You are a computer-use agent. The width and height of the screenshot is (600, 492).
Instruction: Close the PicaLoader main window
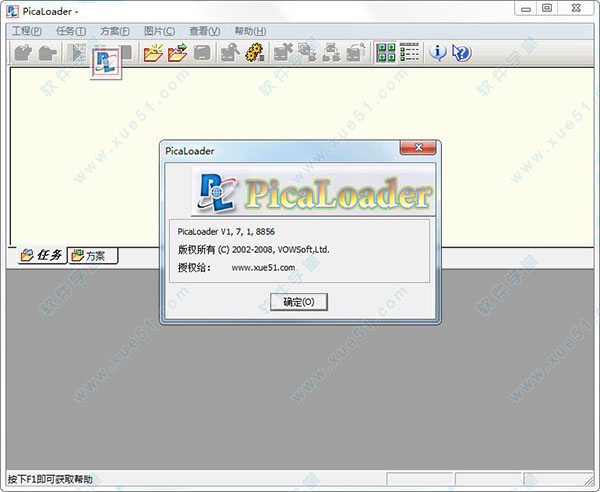pos(576,8)
